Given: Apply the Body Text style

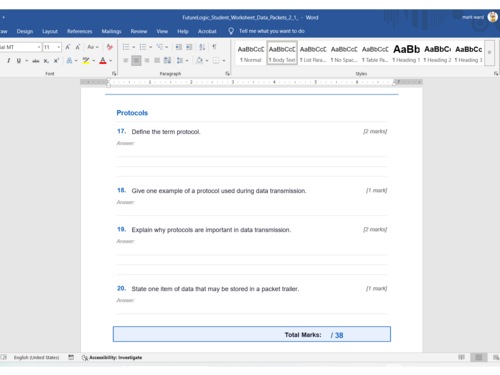Looking at the screenshot, I should (282, 53).
